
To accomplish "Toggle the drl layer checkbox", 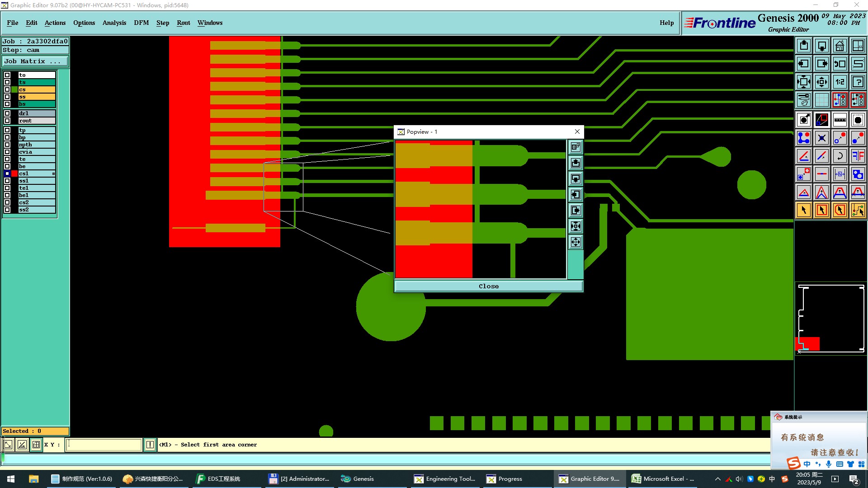I will (7, 113).
